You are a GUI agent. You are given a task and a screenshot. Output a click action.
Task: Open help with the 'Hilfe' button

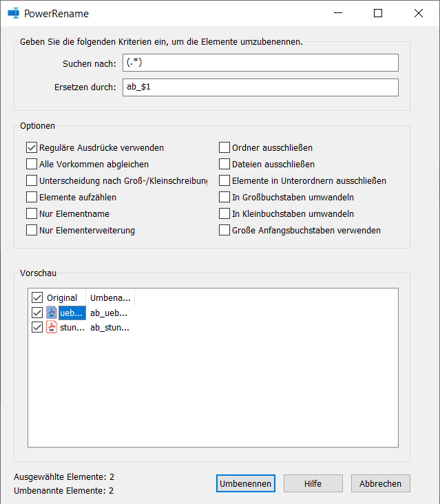pos(313,483)
